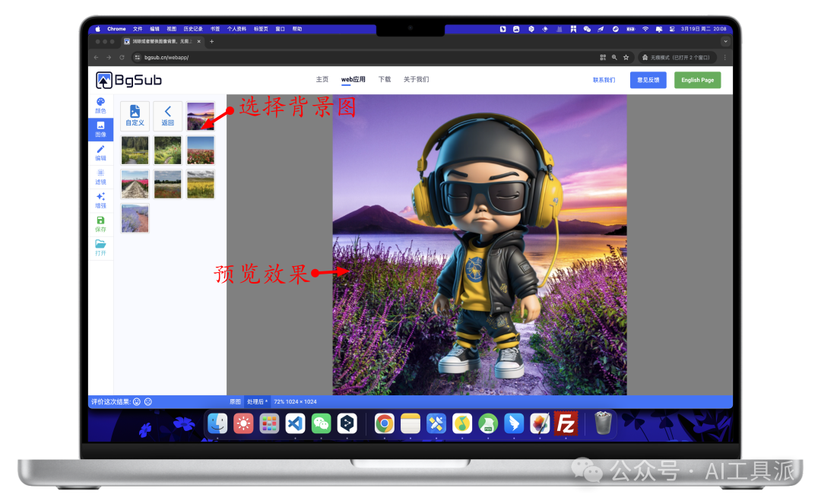Reload the page with the refresh icon
821x504 pixels.
coord(122,58)
